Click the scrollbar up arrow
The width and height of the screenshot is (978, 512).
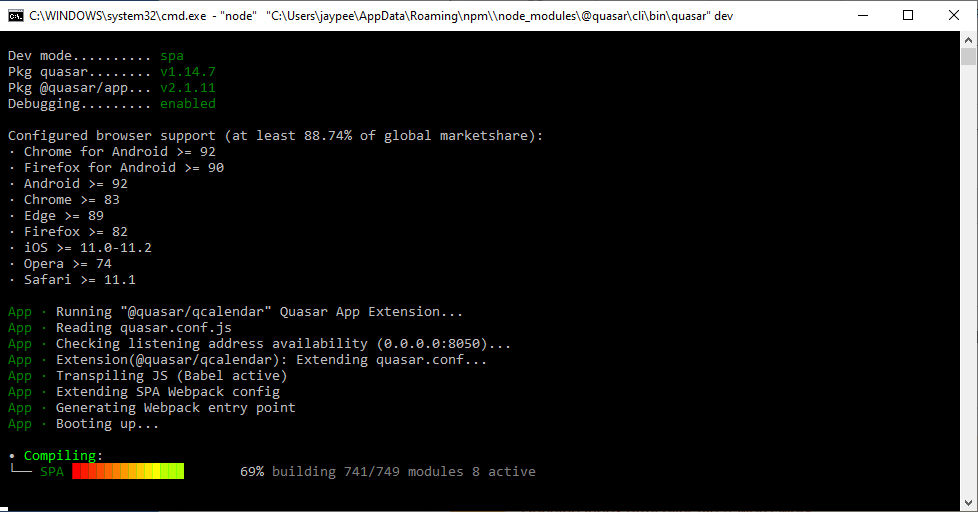(x=968, y=40)
